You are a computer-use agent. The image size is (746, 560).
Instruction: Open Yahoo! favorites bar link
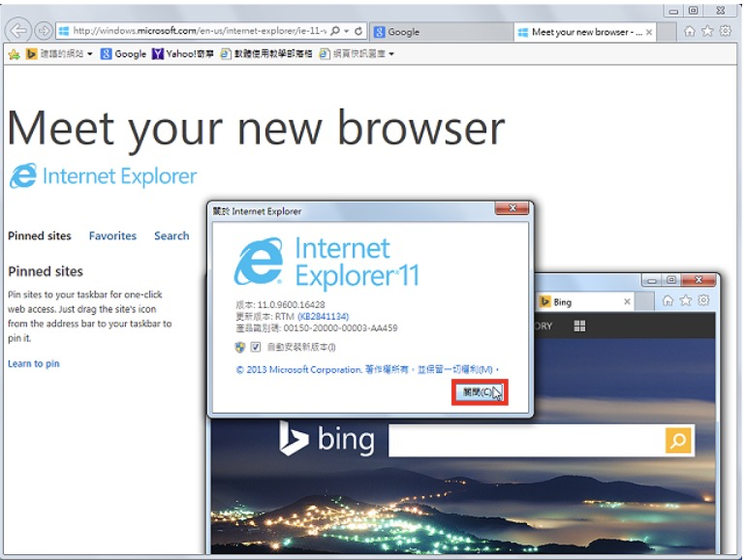click(183, 53)
